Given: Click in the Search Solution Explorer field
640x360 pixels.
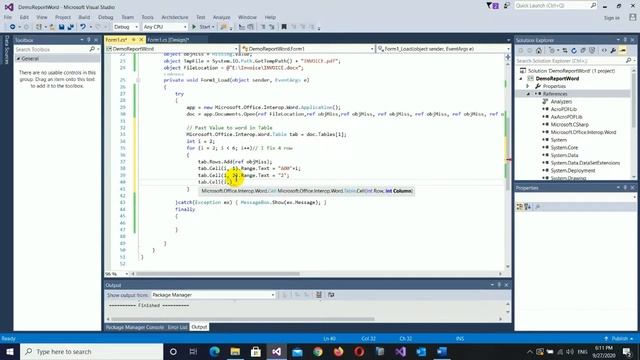Looking at the screenshot, I should pos(570,60).
